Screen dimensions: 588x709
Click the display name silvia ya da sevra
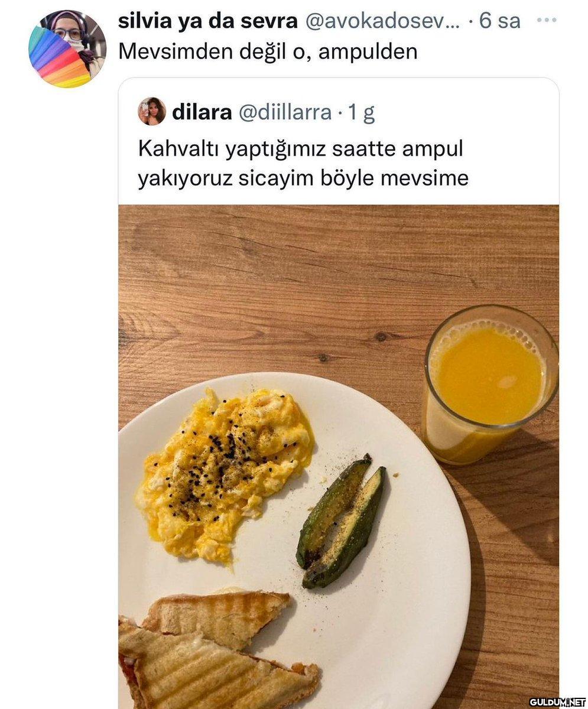click(x=208, y=21)
